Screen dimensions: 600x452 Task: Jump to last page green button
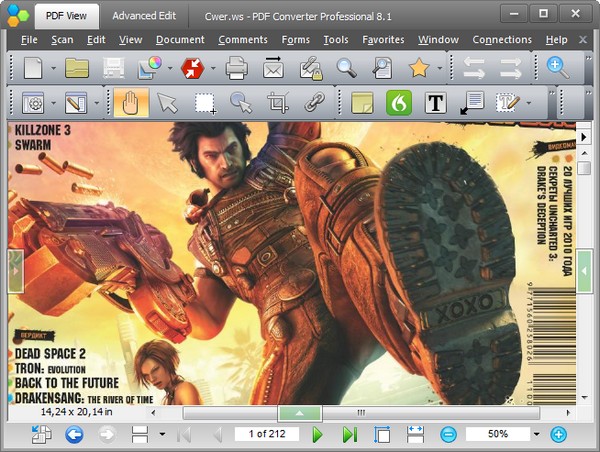coord(350,434)
